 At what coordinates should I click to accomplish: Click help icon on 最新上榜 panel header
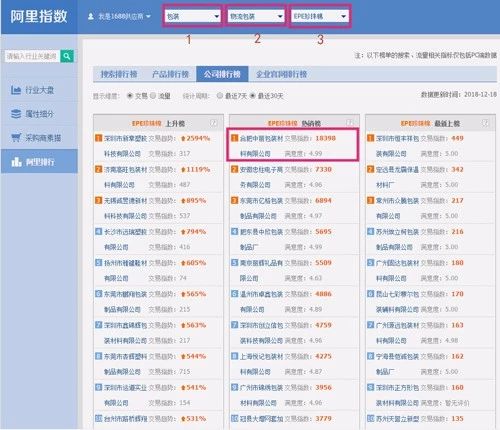[485, 123]
